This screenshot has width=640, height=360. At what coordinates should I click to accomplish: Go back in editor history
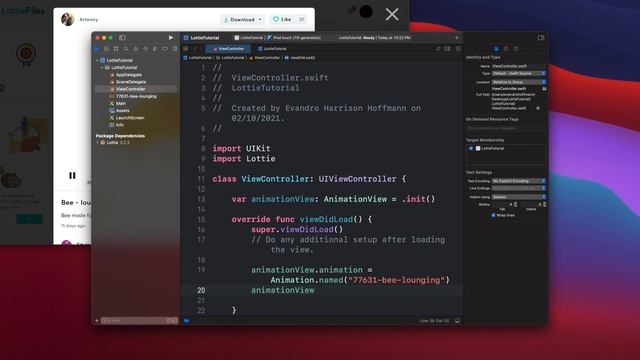tap(195, 49)
